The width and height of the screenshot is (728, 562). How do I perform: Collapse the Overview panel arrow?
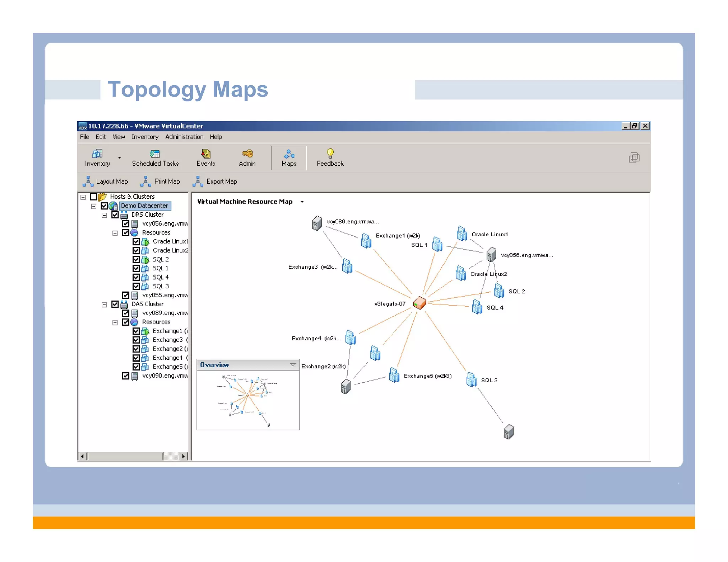(x=293, y=364)
